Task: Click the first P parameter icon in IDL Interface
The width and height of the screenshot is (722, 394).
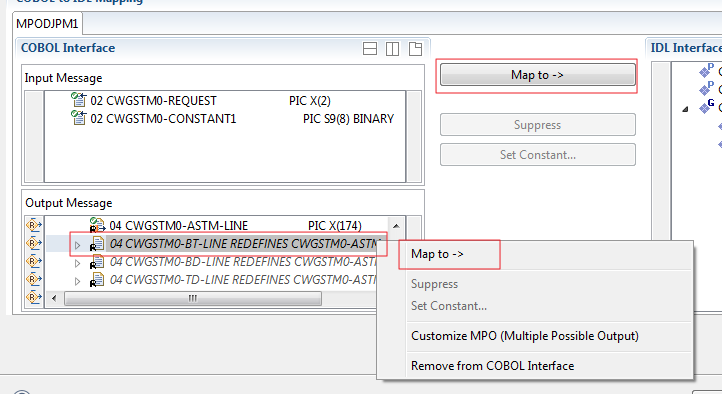Action: (x=706, y=70)
